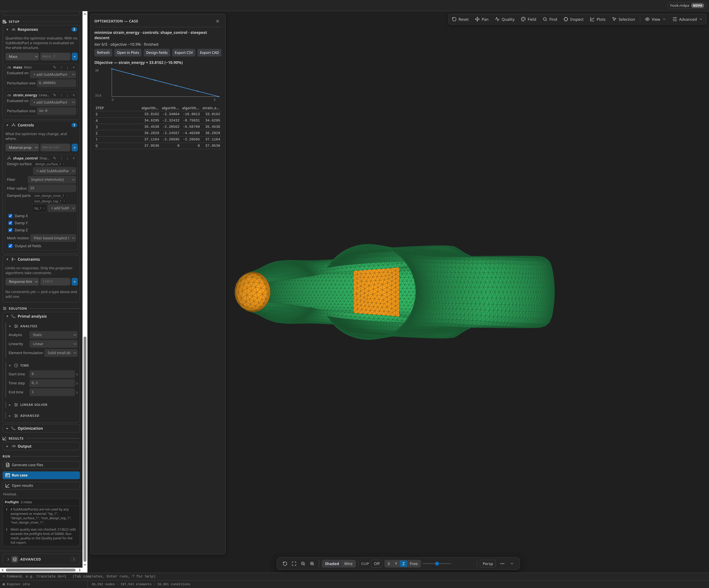Click the Export CSV button

coord(184,53)
